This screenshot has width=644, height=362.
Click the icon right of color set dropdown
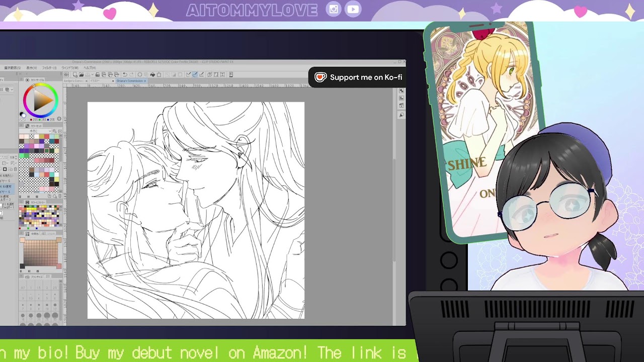54,131
